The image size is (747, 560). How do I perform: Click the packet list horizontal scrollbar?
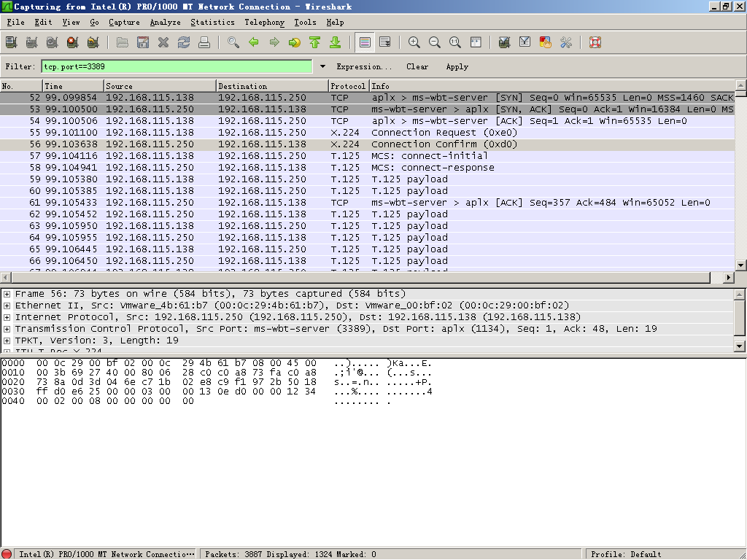click(361, 277)
